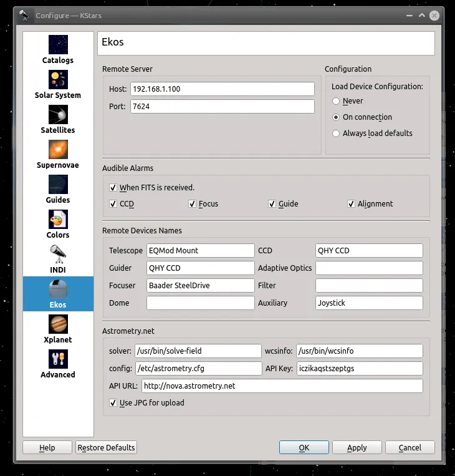
Task: Go to the Supernovae settings section
Action: click(58, 155)
